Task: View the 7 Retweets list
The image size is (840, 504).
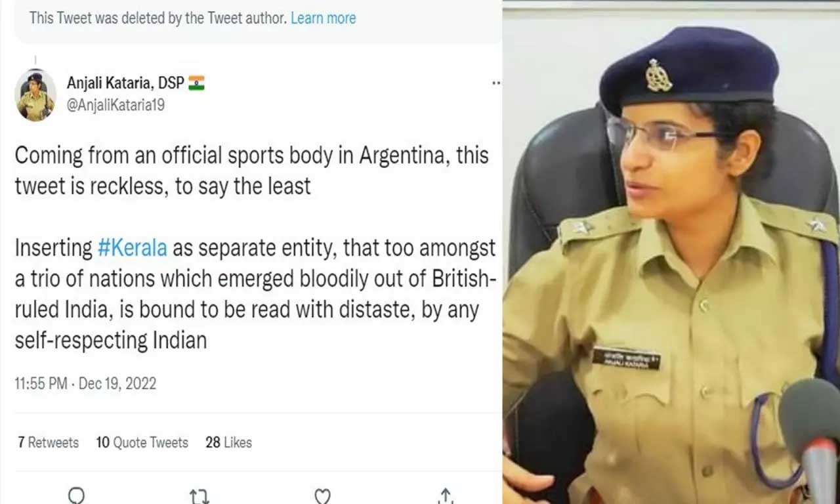Action: [x=48, y=442]
